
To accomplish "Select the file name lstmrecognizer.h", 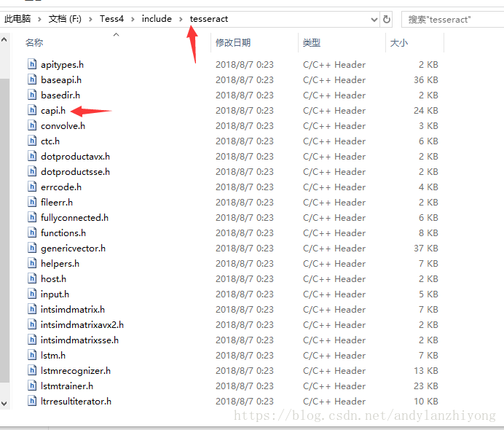I will (x=76, y=371).
